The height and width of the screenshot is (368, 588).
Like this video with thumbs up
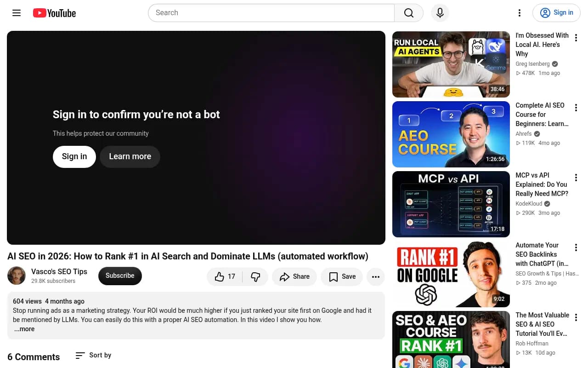tap(225, 276)
